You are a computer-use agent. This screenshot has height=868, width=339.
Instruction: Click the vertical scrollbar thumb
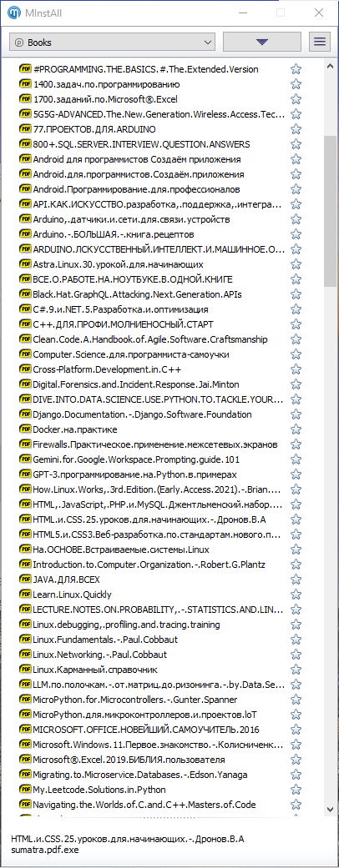(x=330, y=210)
